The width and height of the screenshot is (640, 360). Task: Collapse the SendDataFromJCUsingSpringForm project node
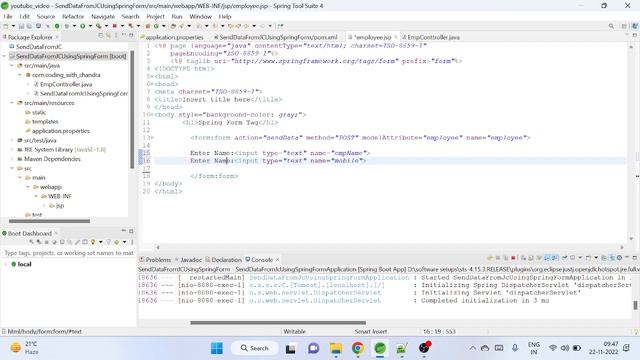(x=4, y=56)
